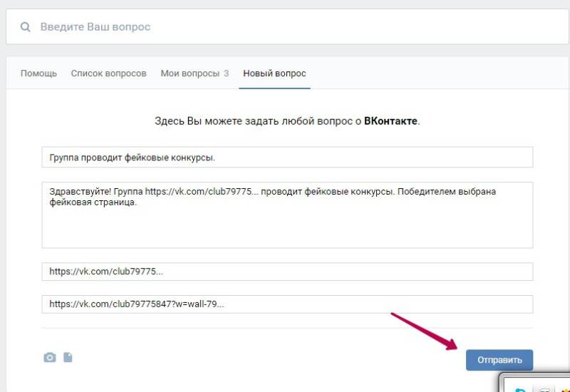Attach a document with the file icon

68,357
